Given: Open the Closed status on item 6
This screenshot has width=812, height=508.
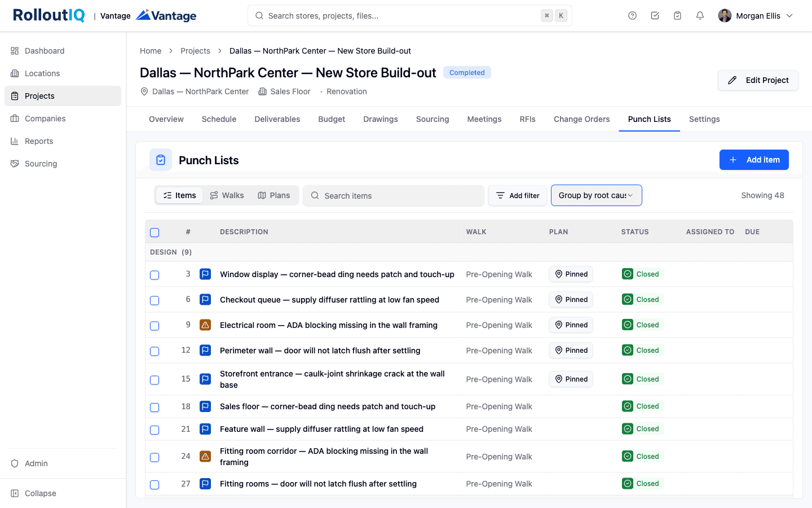Looking at the screenshot, I should (641, 300).
